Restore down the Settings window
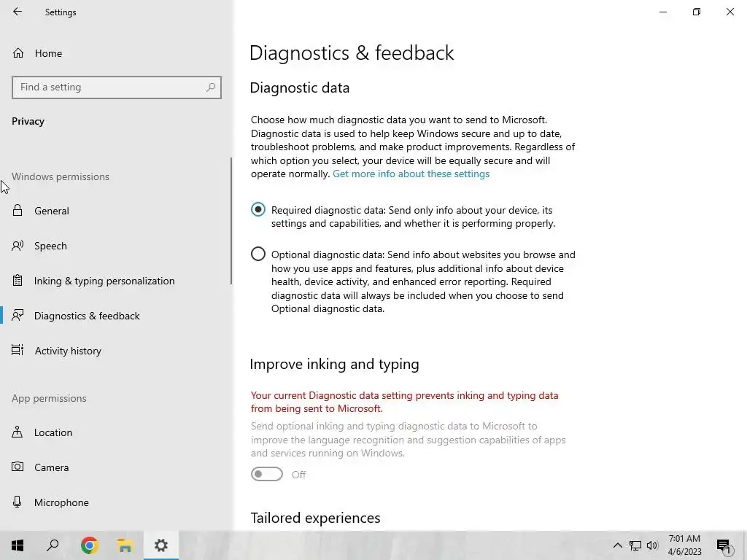Viewport: 747px width, 560px height. tap(697, 12)
